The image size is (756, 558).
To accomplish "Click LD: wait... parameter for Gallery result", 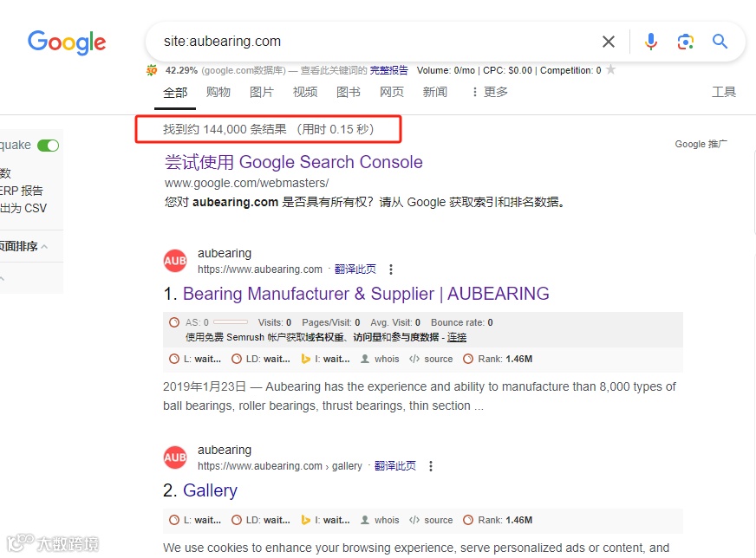I will (x=261, y=521).
